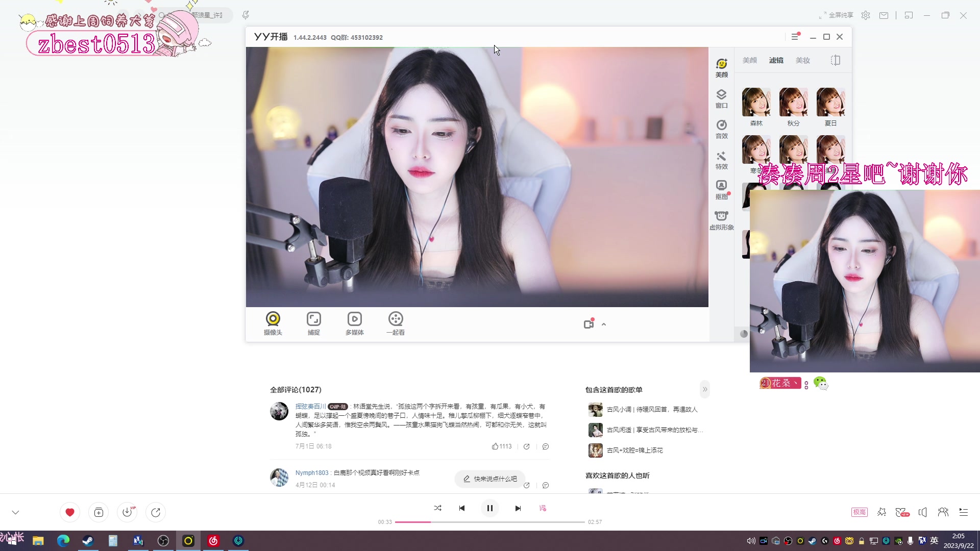Collapse the player page with down chevron
Image resolution: width=980 pixels, height=551 pixels.
click(x=15, y=512)
